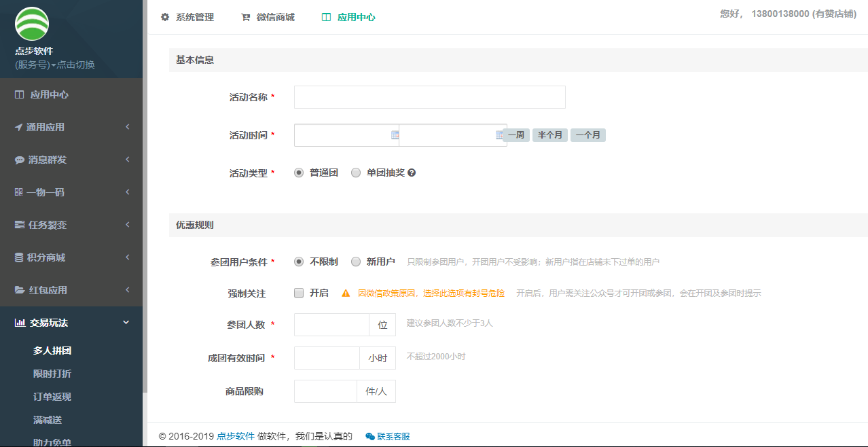868x447 pixels.
Task: Select the 普通团 radio button
Action: click(299, 173)
